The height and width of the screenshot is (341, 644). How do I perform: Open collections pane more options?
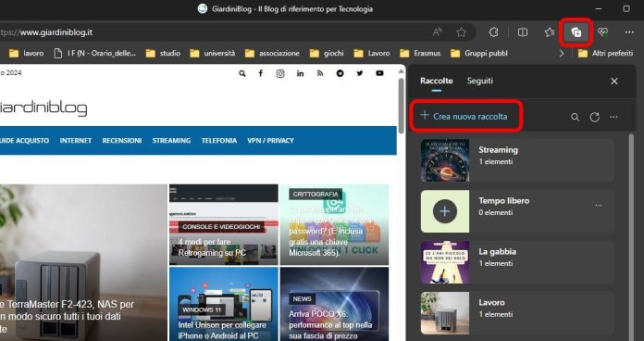point(613,118)
